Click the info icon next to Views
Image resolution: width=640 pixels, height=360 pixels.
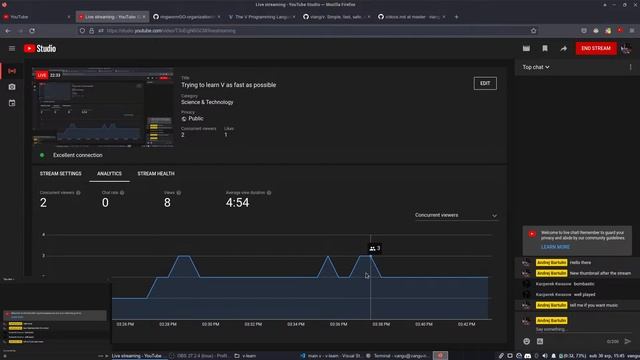[179, 193]
